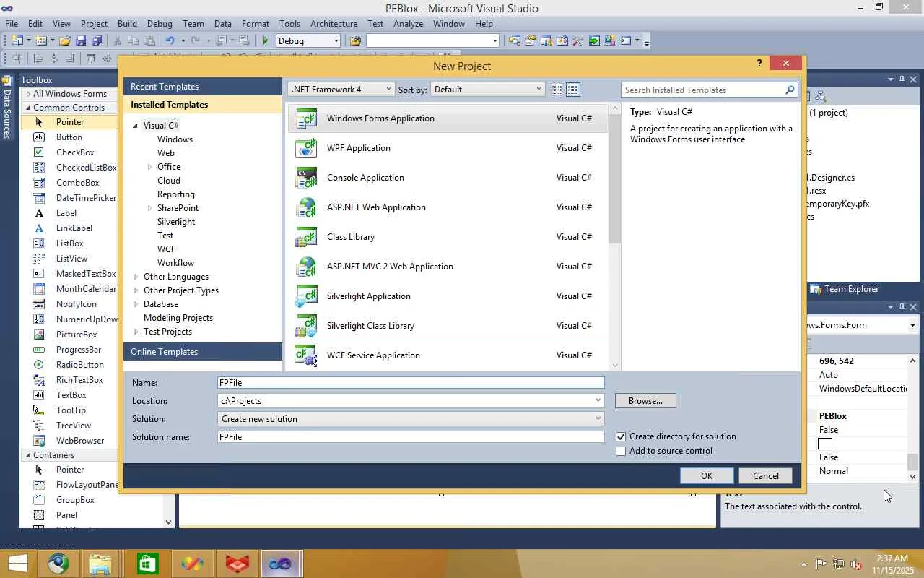
Task: Click the green Start Debugging arrow
Action: tap(266, 41)
